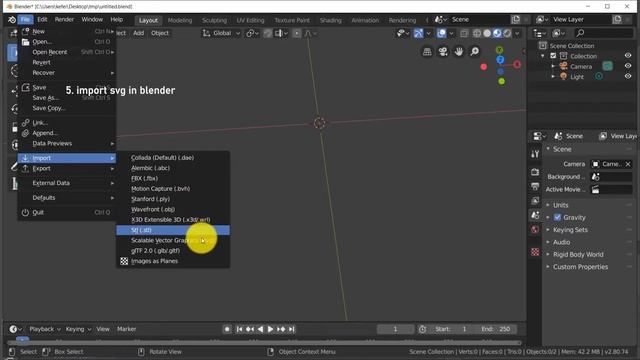Click the zoom magnifier icon in viewport
The image size is (640, 360).
click(x=474, y=51)
